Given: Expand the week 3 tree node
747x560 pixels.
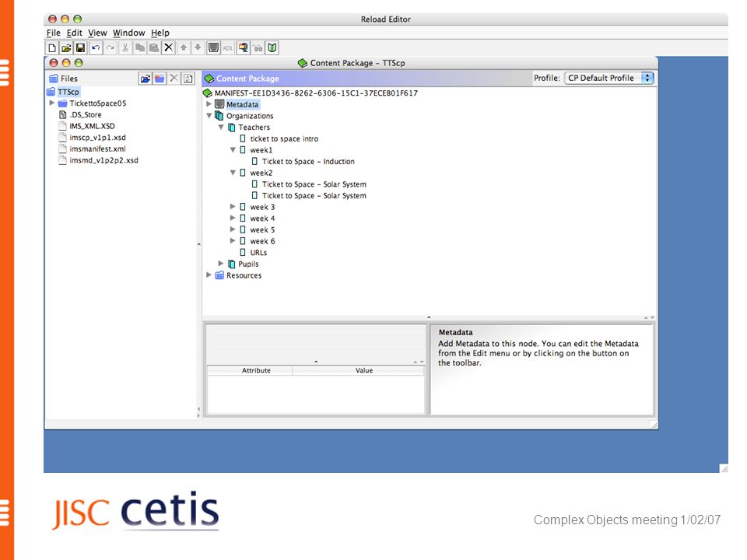Looking at the screenshot, I should point(233,207).
